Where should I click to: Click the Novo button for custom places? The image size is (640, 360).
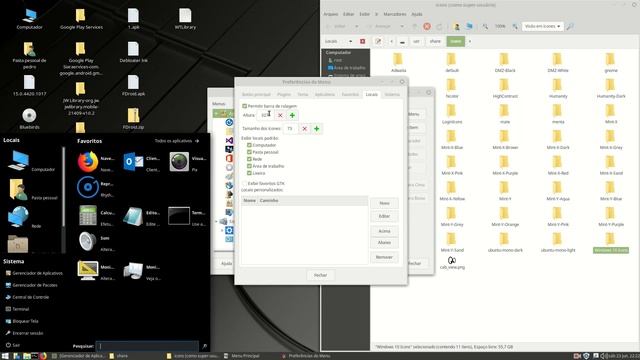tap(384, 203)
